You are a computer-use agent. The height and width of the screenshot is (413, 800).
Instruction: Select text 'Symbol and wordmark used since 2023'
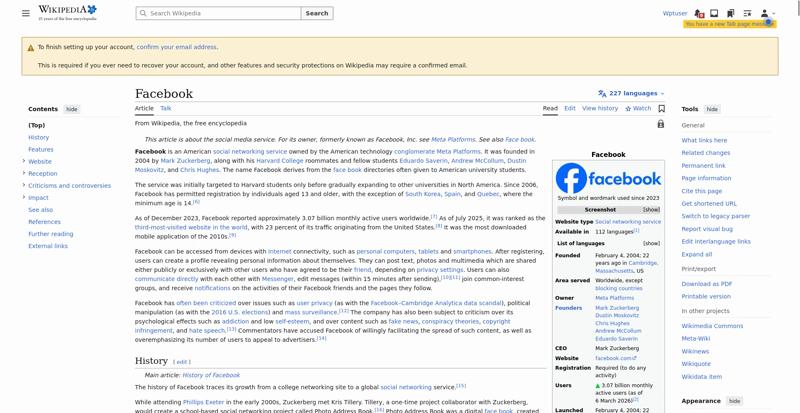(608, 198)
